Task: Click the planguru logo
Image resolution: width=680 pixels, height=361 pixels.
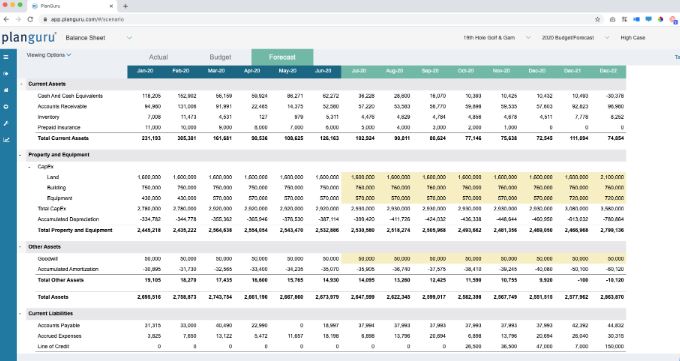Action: click(29, 38)
